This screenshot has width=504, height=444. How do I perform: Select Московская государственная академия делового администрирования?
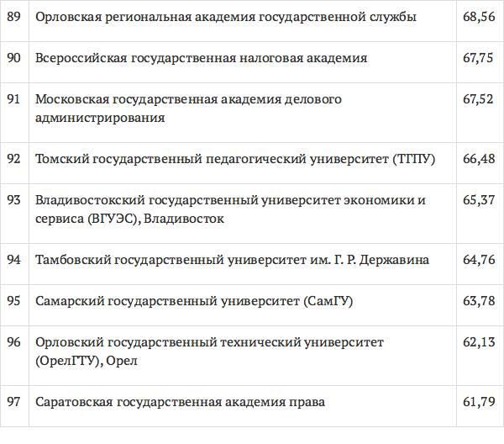coord(188,108)
